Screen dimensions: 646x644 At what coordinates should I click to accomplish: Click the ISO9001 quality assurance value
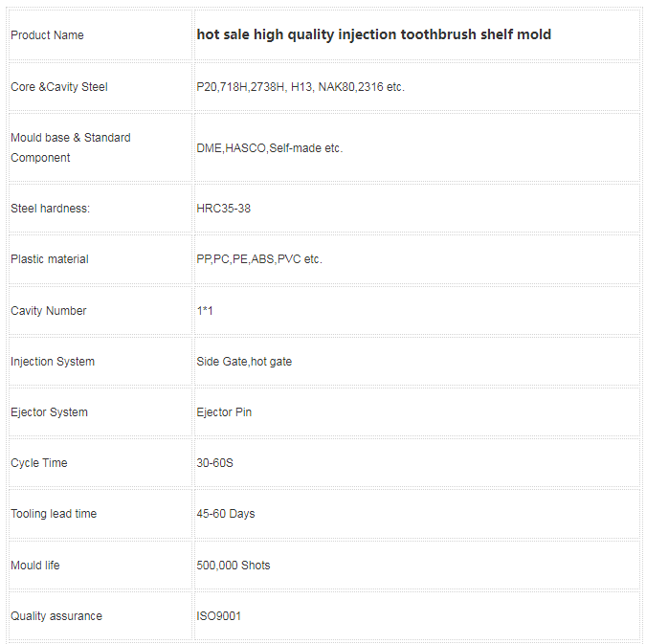click(x=218, y=616)
